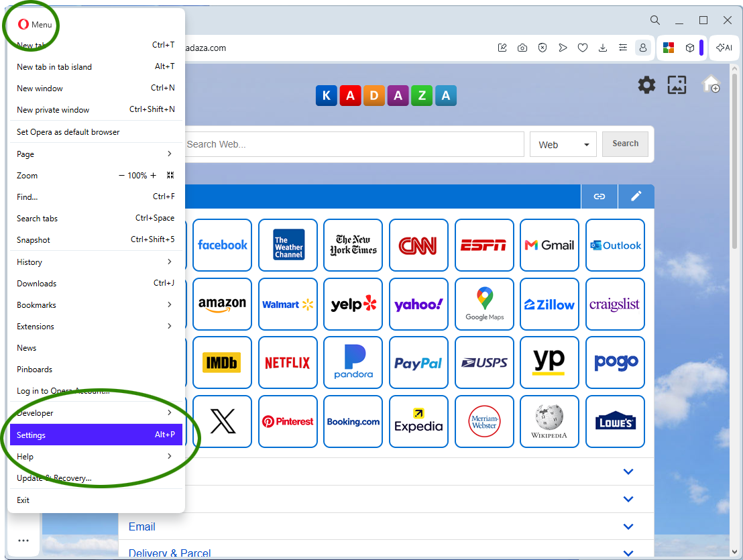The image size is (743, 560).
Task: Click zoom out minus in menu
Action: point(121,175)
